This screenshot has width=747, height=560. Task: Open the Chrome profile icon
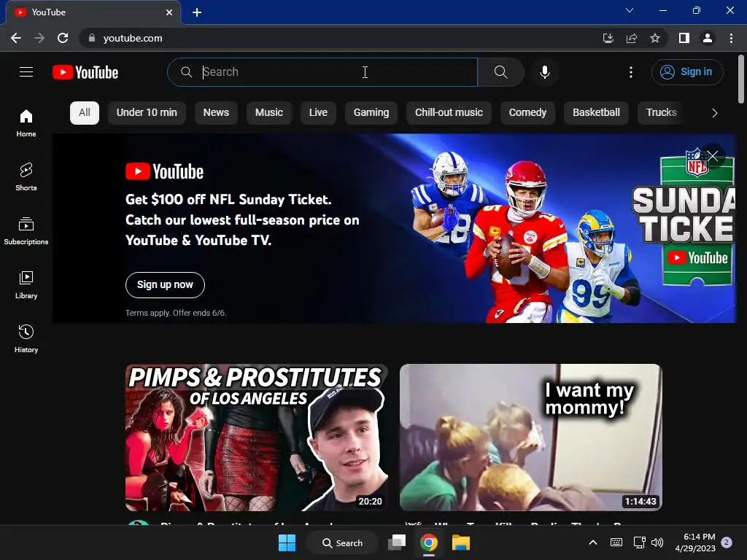coord(708,38)
